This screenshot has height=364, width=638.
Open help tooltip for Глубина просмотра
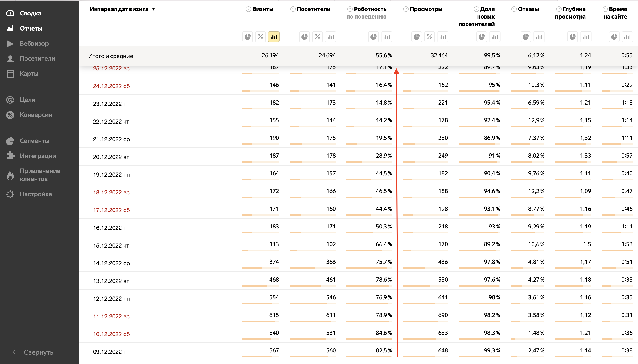(x=559, y=9)
